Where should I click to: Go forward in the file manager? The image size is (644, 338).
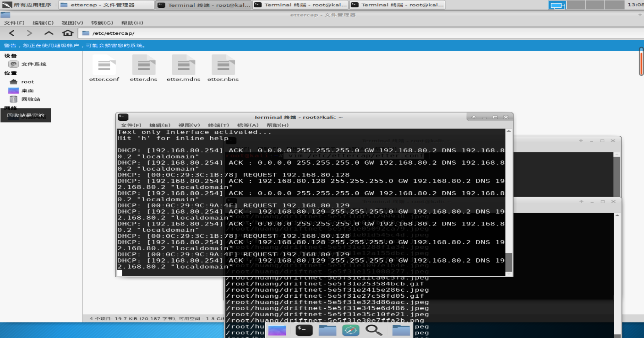point(30,33)
